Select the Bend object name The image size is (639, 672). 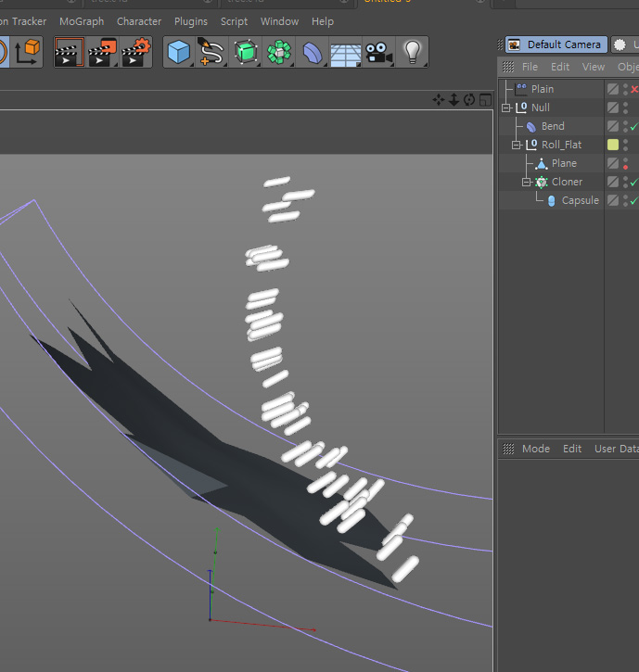tap(553, 126)
